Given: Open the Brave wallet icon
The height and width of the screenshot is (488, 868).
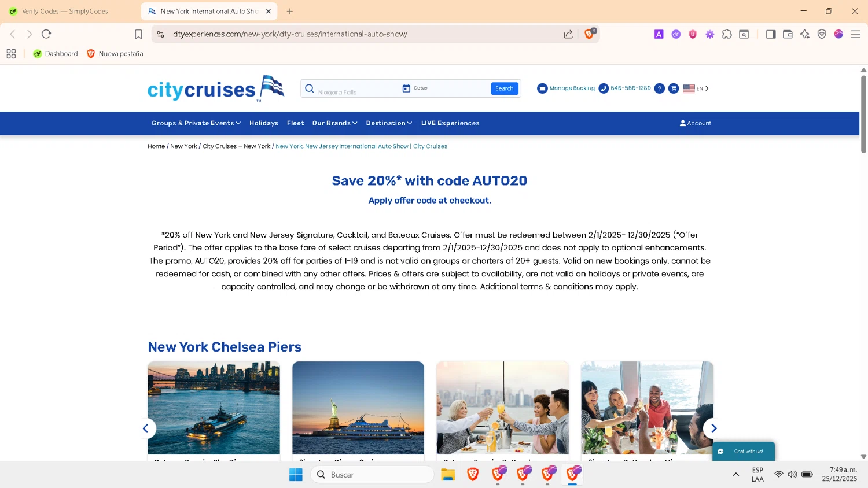Looking at the screenshot, I should (788, 34).
